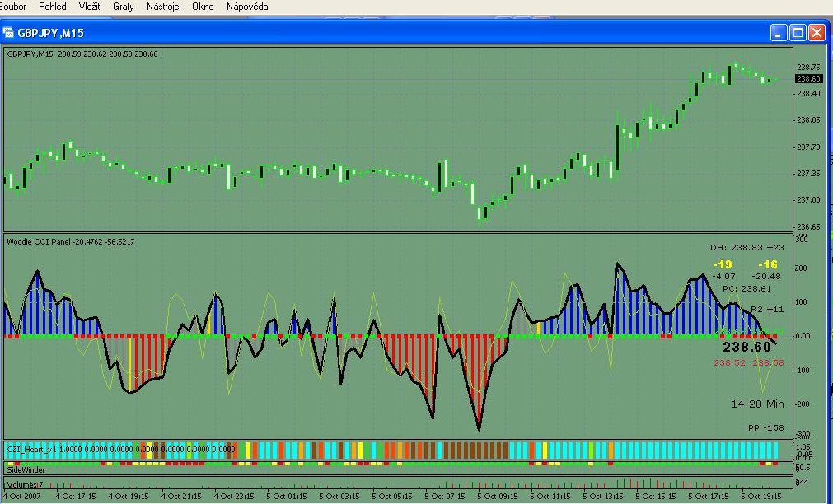
Task: Click the -100 level on CCI scale
Action: click(801, 370)
